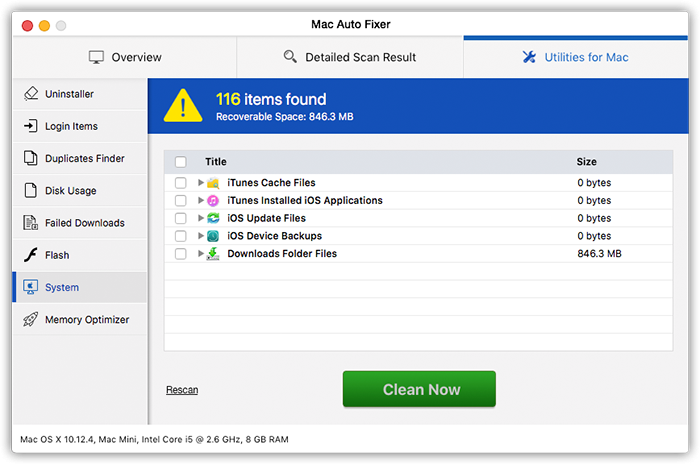
Task: Select the Utilities for Mac tab
Action: 576,57
